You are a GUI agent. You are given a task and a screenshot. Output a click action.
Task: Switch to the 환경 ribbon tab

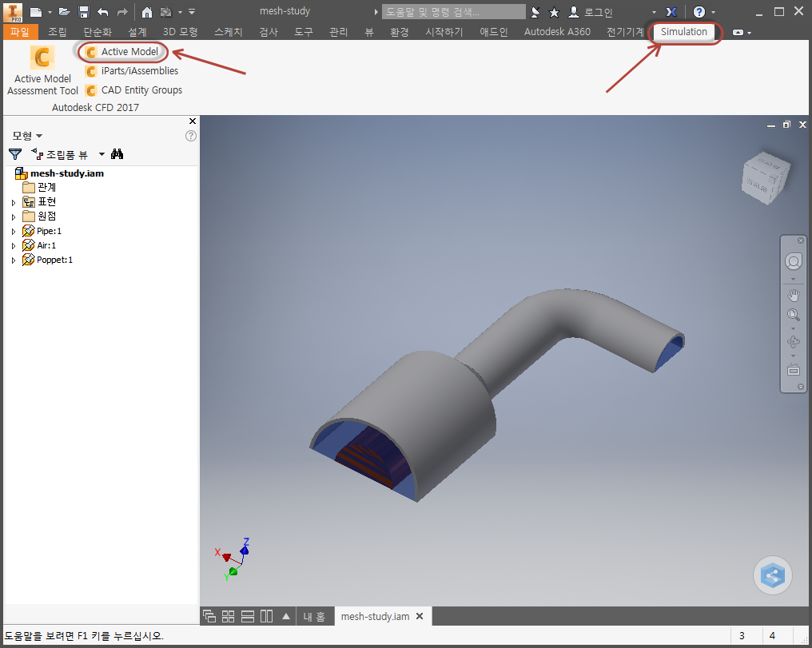coord(400,32)
